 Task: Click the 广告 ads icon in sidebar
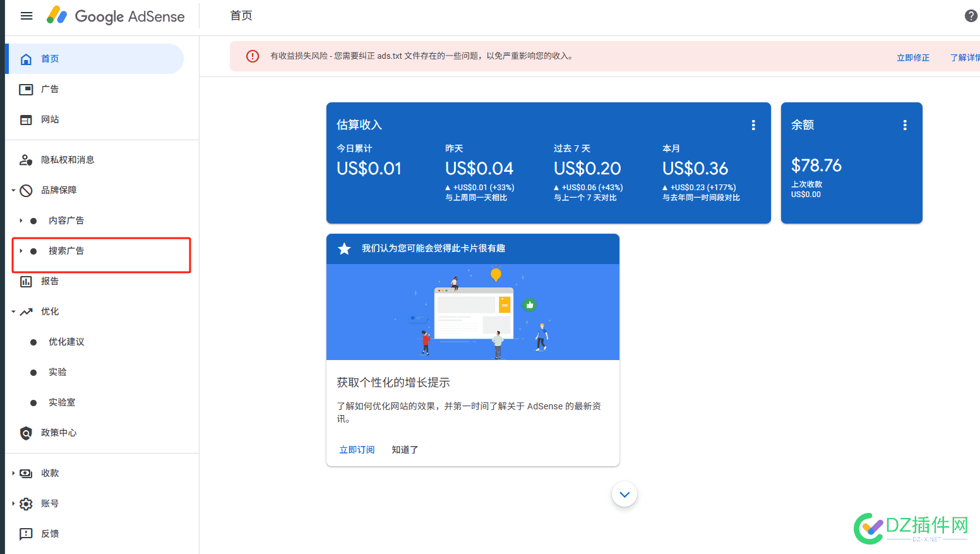(26, 89)
